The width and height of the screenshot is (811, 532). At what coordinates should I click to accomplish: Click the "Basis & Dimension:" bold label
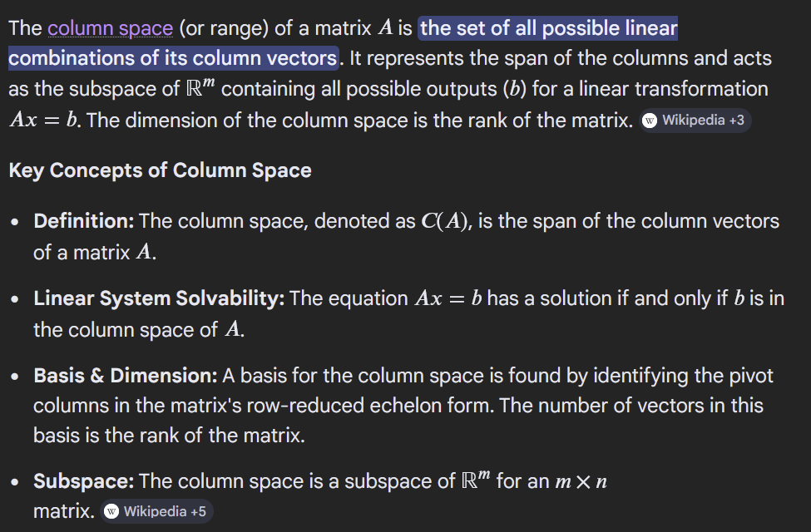pyautogui.click(x=126, y=375)
